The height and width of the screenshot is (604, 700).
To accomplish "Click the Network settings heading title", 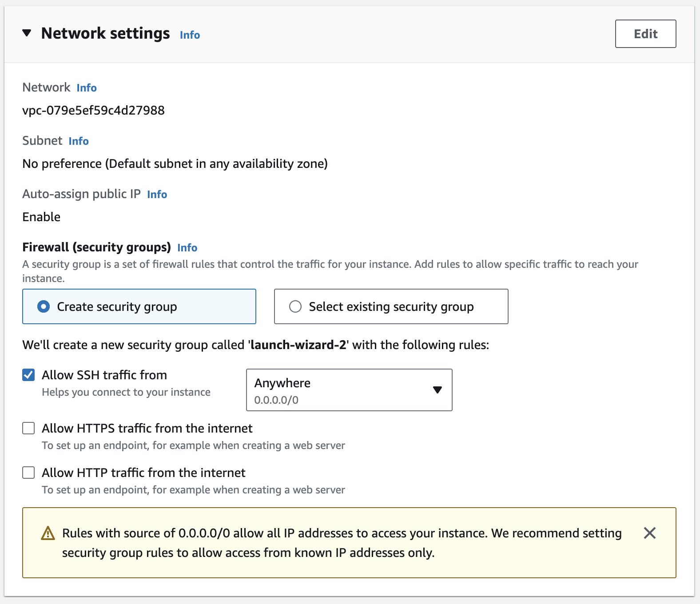I will click(x=105, y=34).
